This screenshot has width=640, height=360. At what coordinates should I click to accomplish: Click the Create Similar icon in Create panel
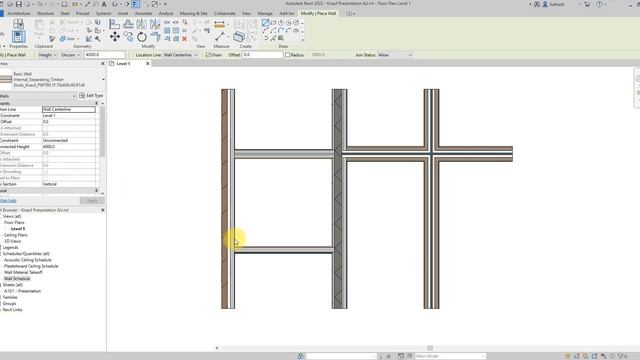[x=239, y=37]
